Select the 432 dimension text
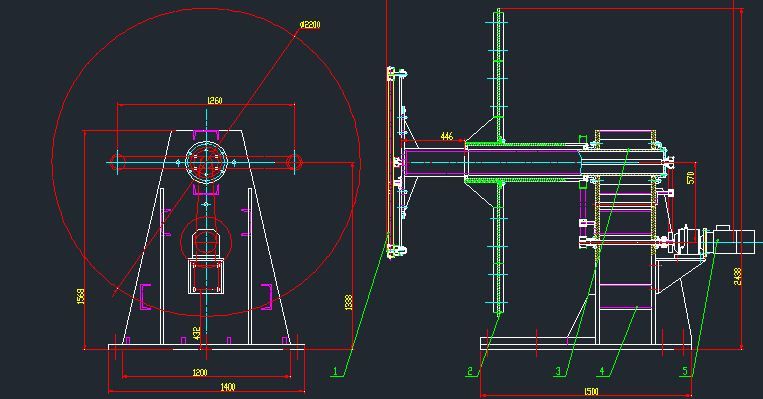The width and height of the screenshot is (763, 399). [197, 333]
